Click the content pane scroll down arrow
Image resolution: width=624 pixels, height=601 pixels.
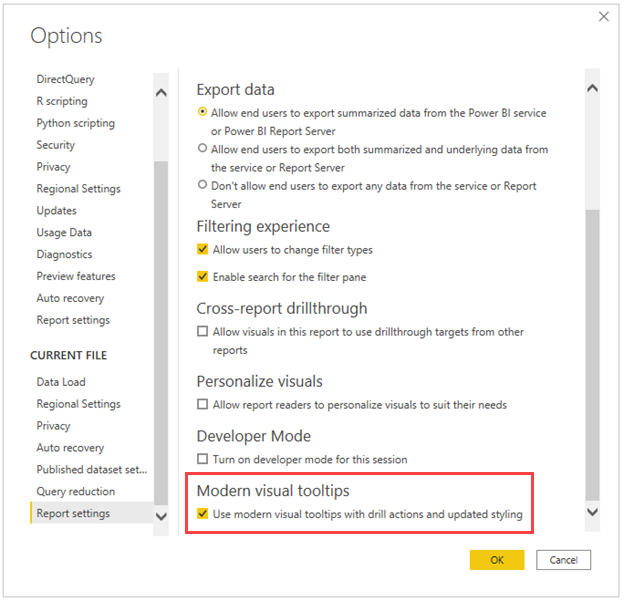pyautogui.click(x=592, y=512)
